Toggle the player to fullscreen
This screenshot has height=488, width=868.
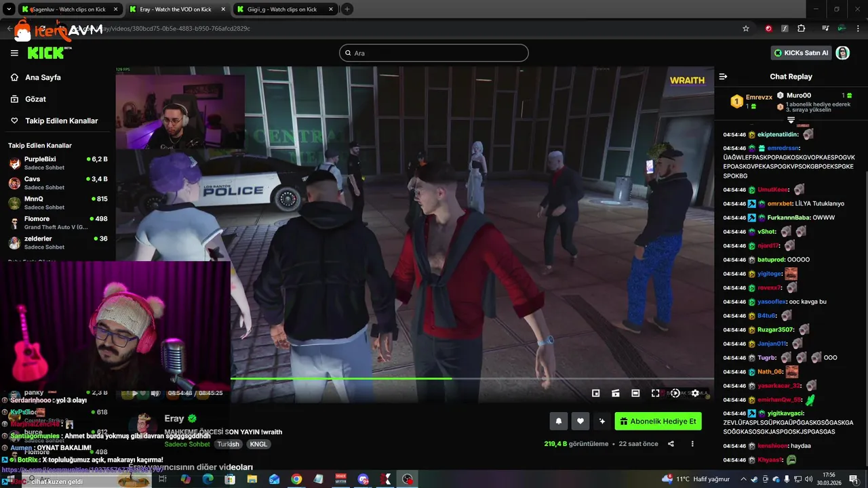tap(655, 393)
